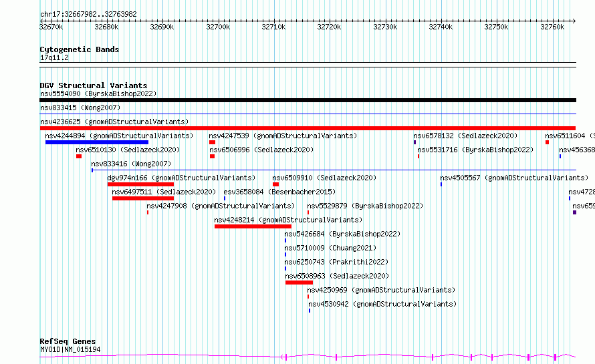Viewport: 595px width, 364px height.
Task: Click the MYO1D|NM_015194 gene label
Action: tap(70, 349)
